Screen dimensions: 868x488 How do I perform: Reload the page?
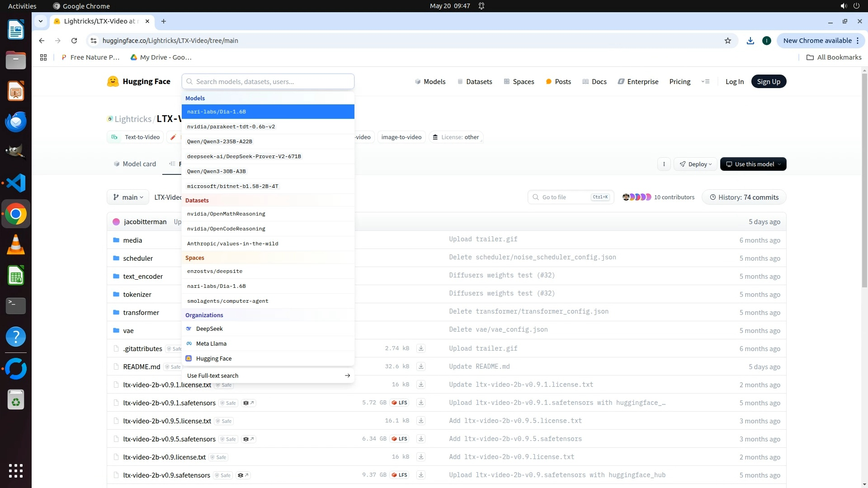coord(74,41)
